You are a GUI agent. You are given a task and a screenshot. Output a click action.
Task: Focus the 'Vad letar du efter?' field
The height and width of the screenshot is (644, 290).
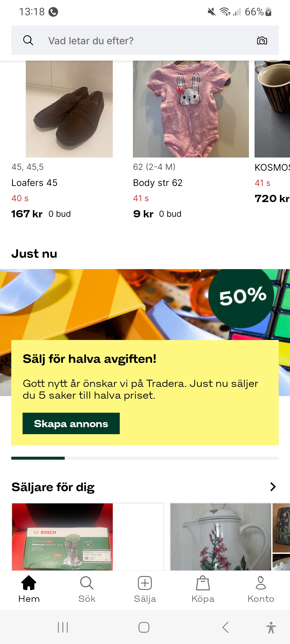point(145,41)
